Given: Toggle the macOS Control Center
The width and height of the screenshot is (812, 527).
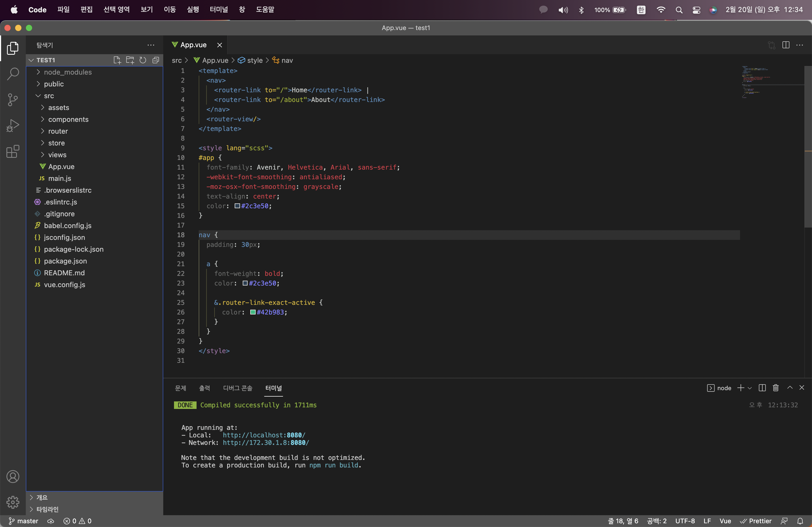Looking at the screenshot, I should (696, 10).
